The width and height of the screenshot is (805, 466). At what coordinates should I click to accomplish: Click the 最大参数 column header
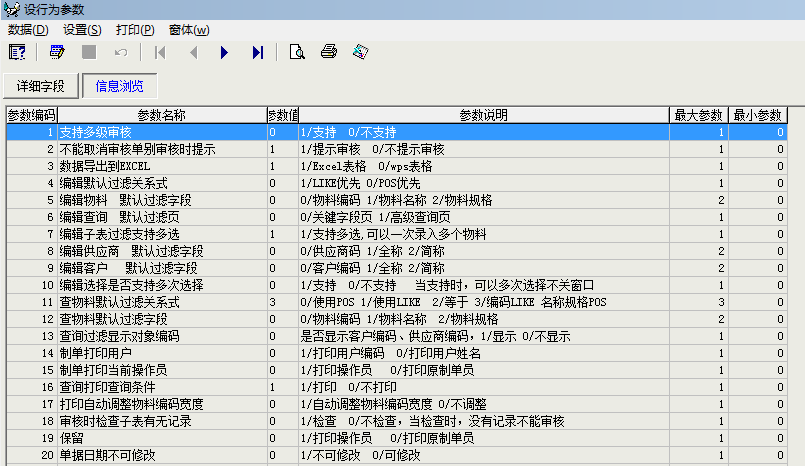click(698, 115)
